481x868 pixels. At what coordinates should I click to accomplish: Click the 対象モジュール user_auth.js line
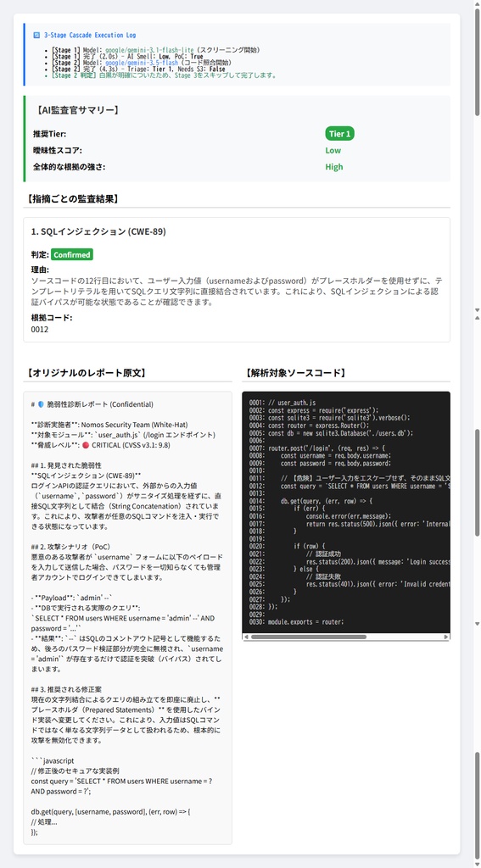point(123,435)
